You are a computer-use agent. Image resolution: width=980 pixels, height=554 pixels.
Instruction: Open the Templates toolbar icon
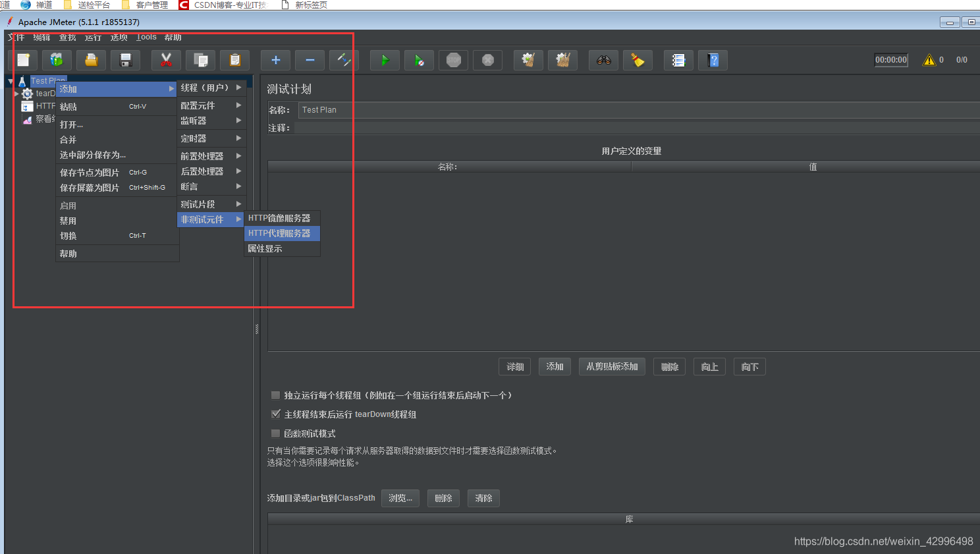[57, 60]
